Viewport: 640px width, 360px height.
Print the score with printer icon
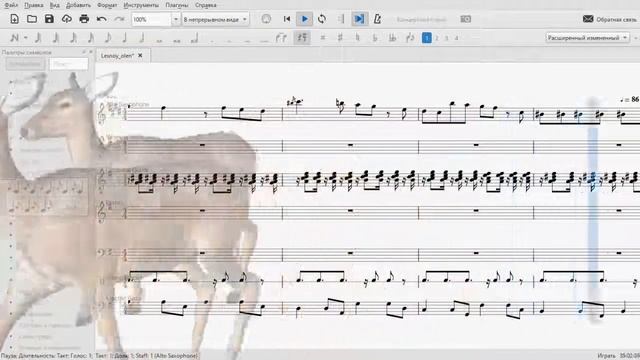click(84, 19)
